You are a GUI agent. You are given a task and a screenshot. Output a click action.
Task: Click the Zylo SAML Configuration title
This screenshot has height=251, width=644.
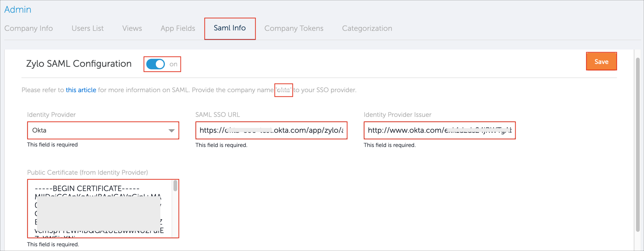(79, 64)
